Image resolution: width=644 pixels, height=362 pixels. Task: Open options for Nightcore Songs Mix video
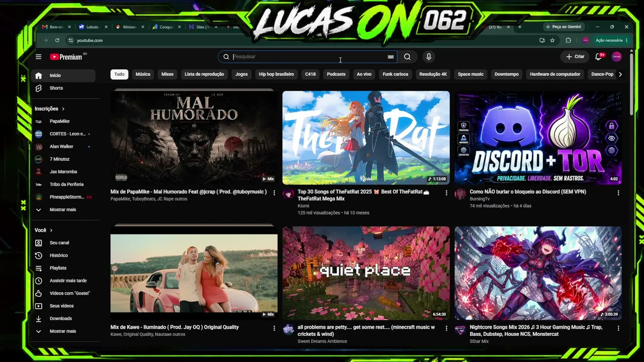pyautogui.click(x=618, y=328)
